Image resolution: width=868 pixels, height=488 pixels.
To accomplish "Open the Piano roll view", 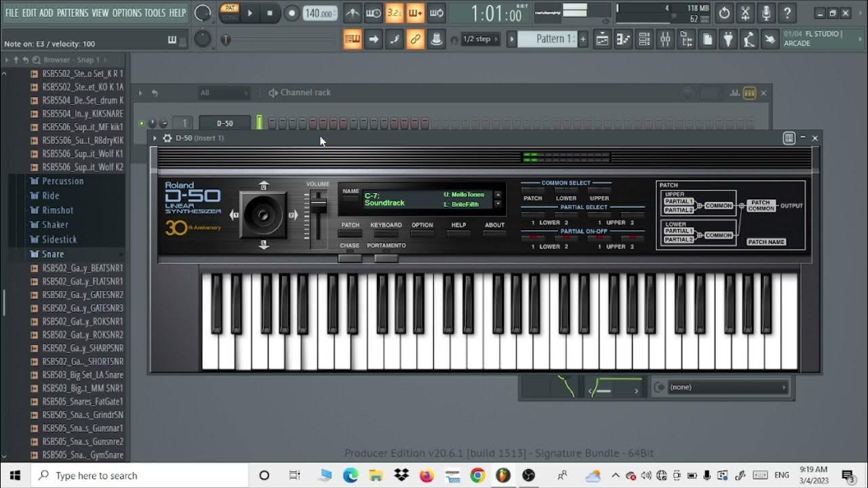I will point(623,39).
